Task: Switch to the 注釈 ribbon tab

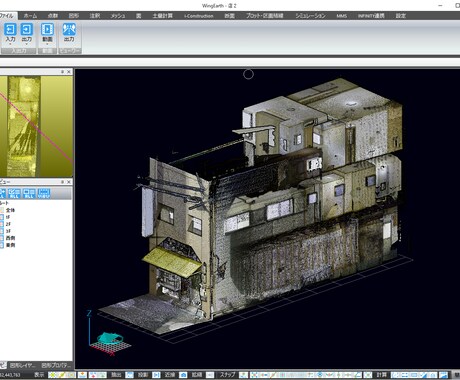Action: [95, 16]
